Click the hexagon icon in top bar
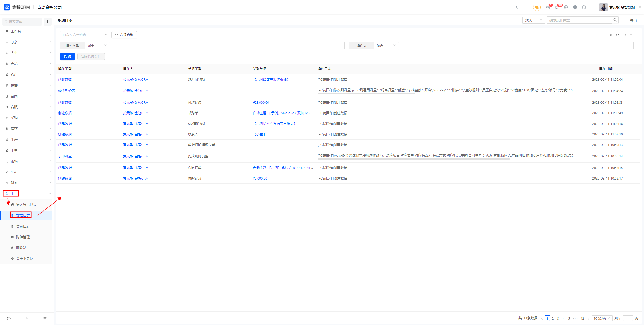Screen dimensions: 644x325 point(584,7)
